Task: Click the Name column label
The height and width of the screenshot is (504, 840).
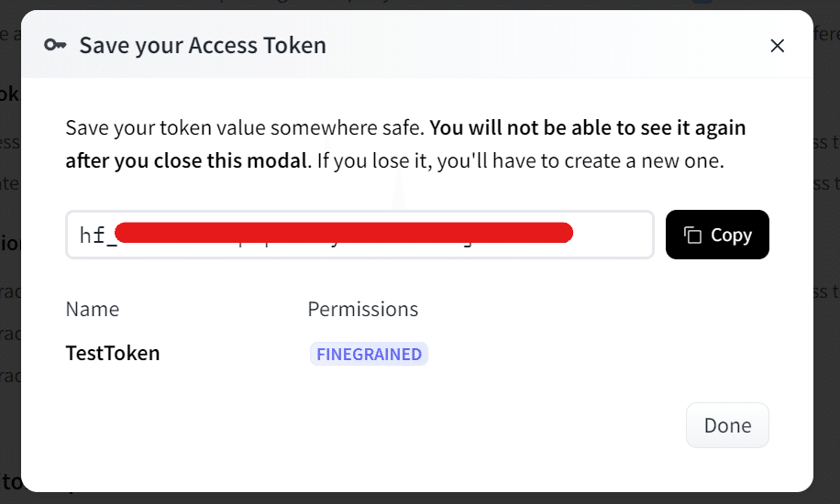Action: 93,310
